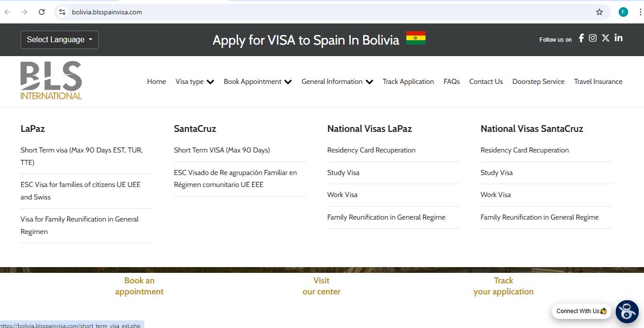Expand the Book Appointment menu

pos(257,82)
